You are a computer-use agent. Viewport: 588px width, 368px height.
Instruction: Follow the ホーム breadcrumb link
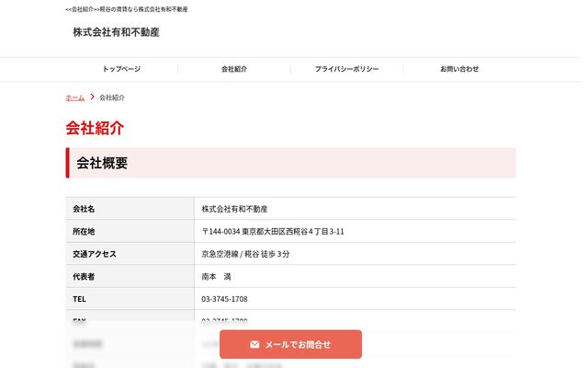(75, 98)
